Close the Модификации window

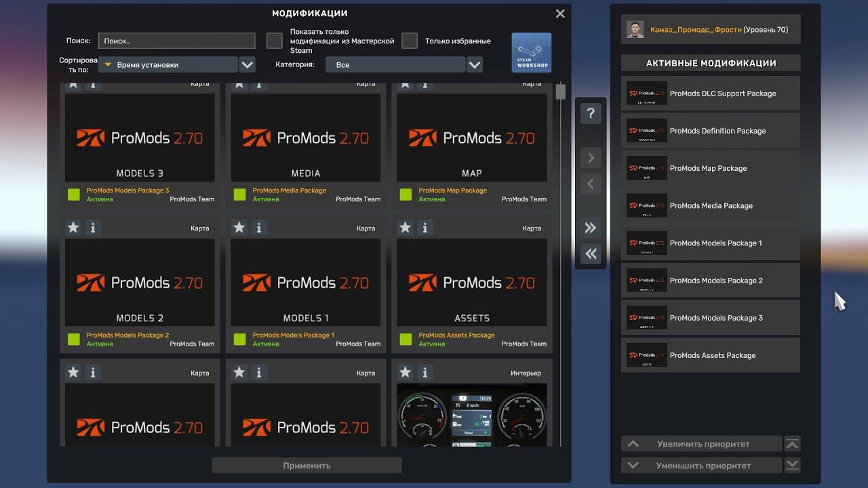point(560,14)
